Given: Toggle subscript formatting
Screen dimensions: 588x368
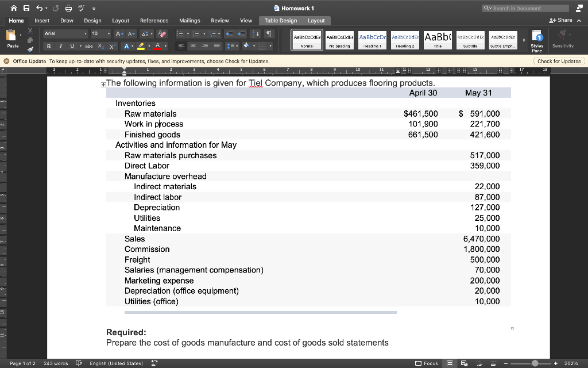Looking at the screenshot, I should [100, 47].
